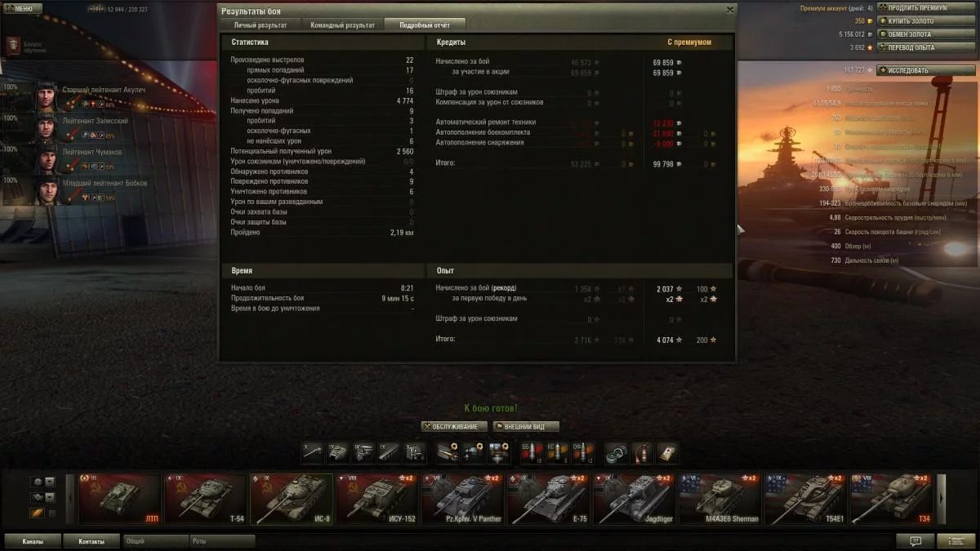This screenshot has width=980, height=551.
Task: Open the Боевое обучение battle training icon
Action: point(14,47)
